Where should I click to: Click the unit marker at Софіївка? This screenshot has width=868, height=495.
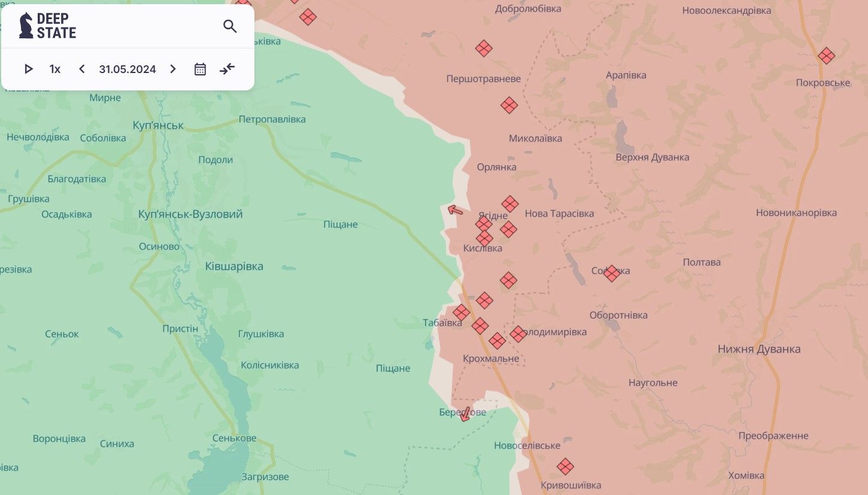[611, 274]
